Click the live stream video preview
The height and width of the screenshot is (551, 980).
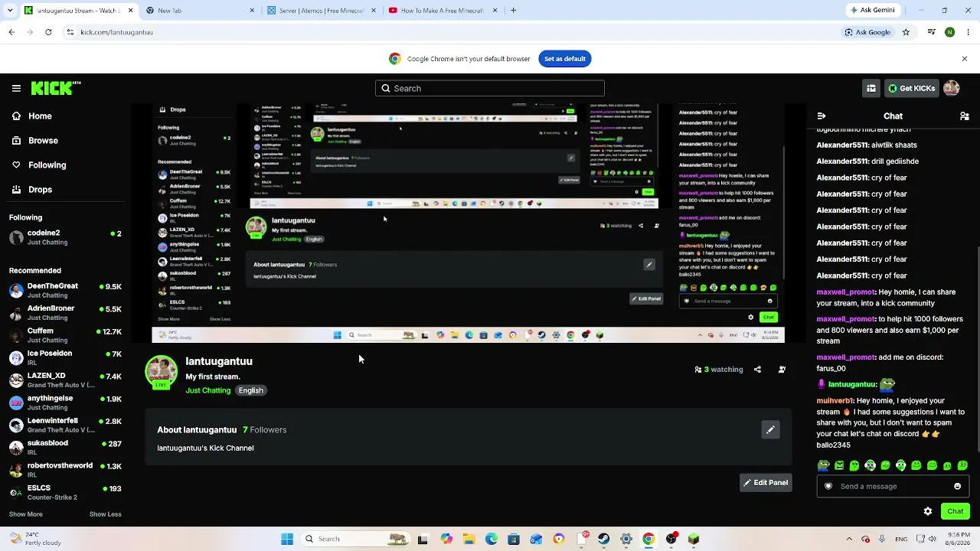[468, 223]
